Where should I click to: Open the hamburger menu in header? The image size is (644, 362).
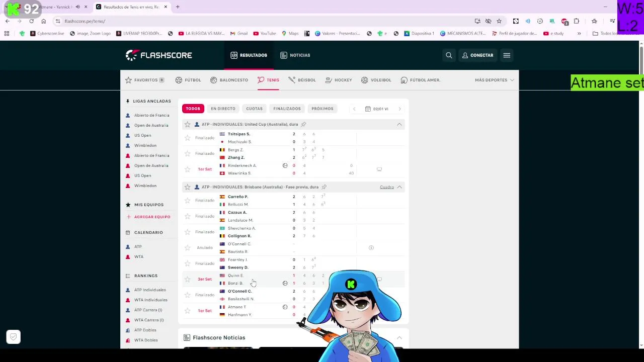[507, 55]
